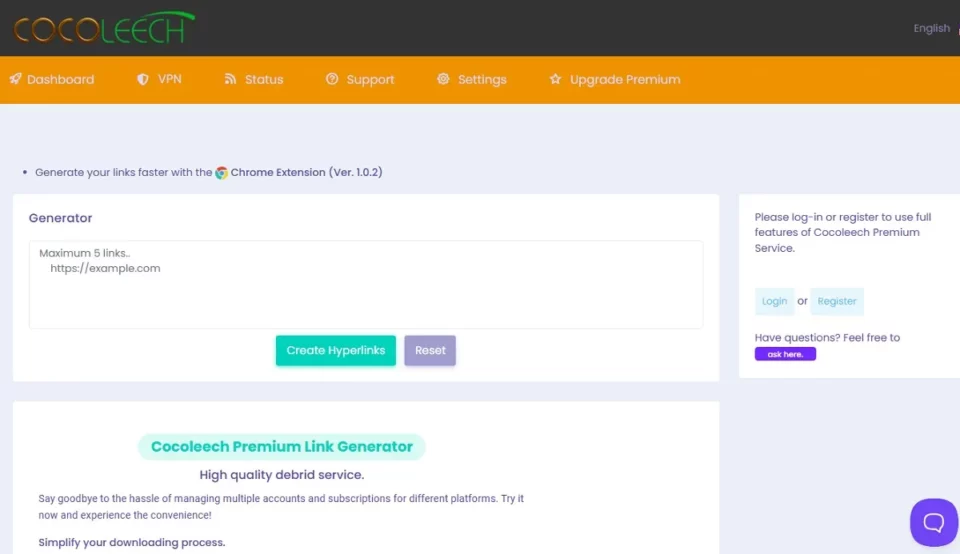960x554 pixels.
Task: Click the star icon beside Upgrade Premium
Action: [x=555, y=79]
